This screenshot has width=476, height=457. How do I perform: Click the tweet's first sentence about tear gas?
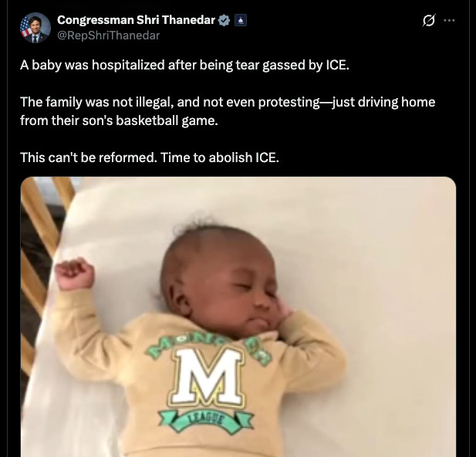184,65
